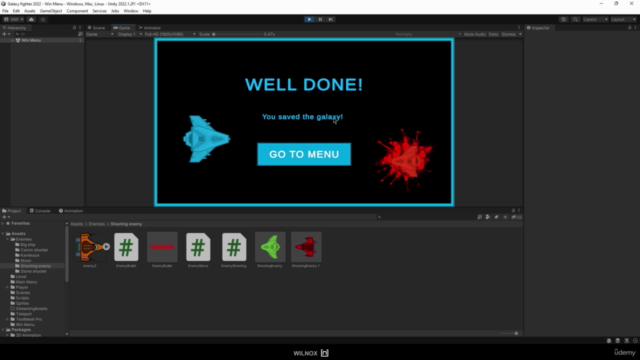Toggle the Hierarchy panel lock icon

pos(74,28)
